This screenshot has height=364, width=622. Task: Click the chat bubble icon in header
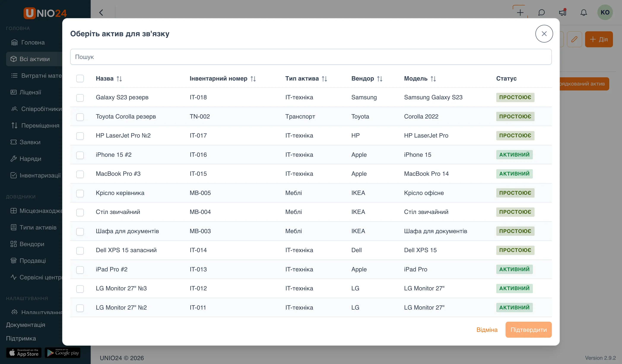(541, 12)
